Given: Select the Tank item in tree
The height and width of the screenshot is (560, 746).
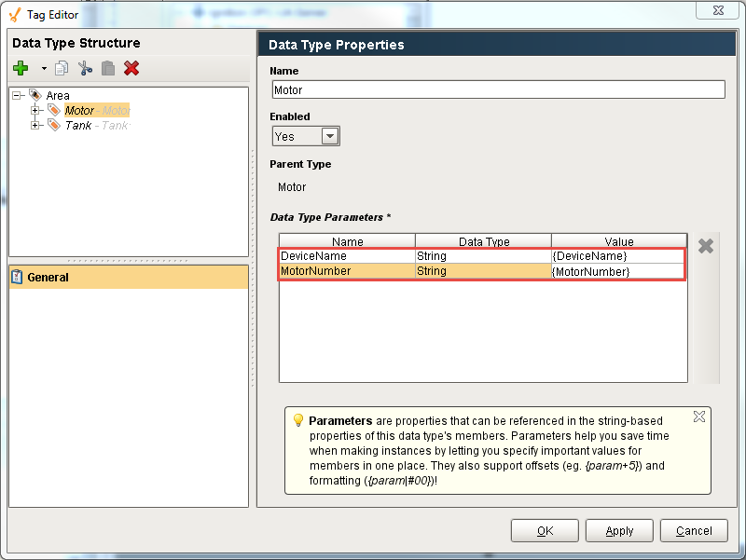Looking at the screenshot, I should coord(78,125).
